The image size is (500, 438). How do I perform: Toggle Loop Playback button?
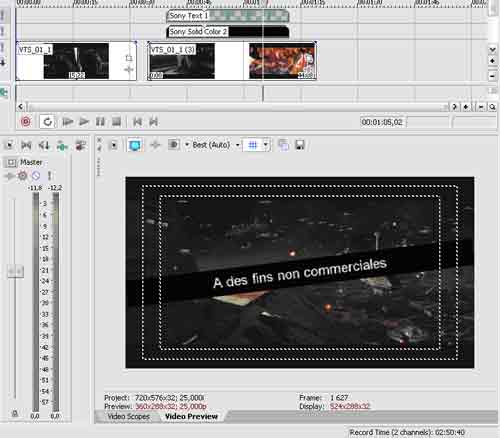tap(47, 122)
